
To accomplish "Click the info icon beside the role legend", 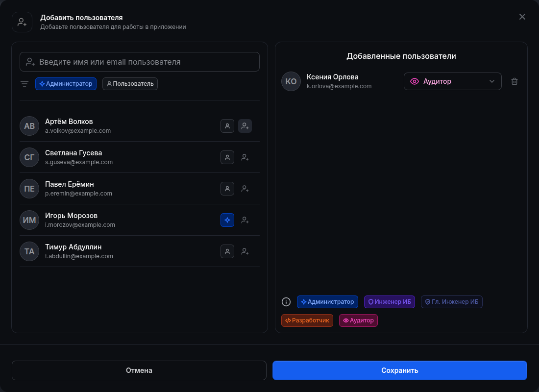I will click(x=286, y=302).
